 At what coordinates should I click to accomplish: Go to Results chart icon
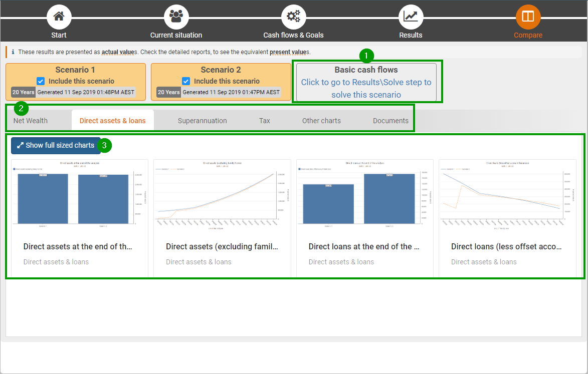pyautogui.click(x=411, y=17)
